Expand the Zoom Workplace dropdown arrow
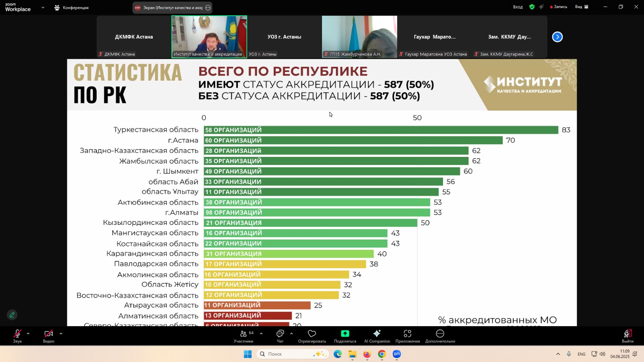 click(43, 8)
